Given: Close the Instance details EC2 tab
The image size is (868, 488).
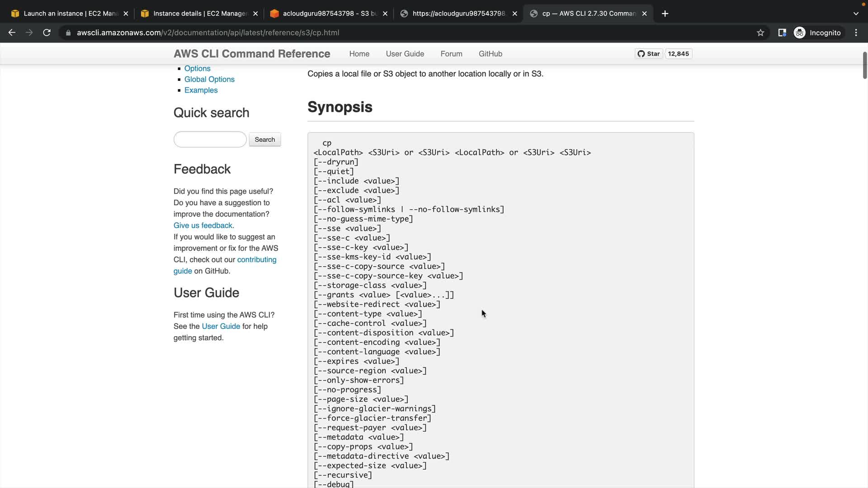Looking at the screenshot, I should click(x=255, y=14).
